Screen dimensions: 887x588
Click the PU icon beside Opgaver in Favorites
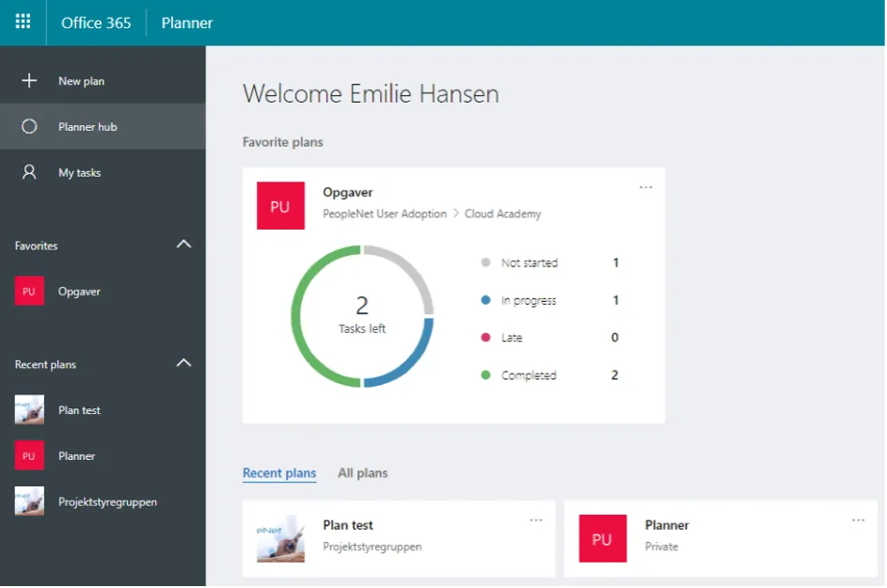click(x=29, y=291)
